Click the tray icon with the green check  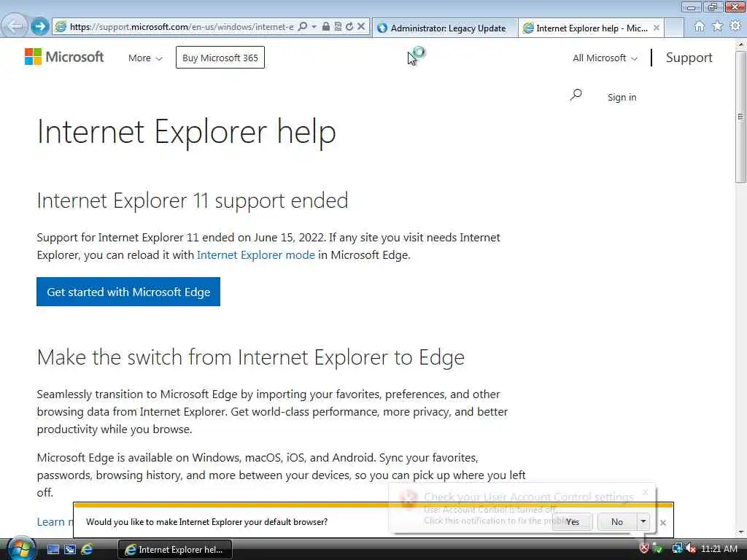(658, 548)
